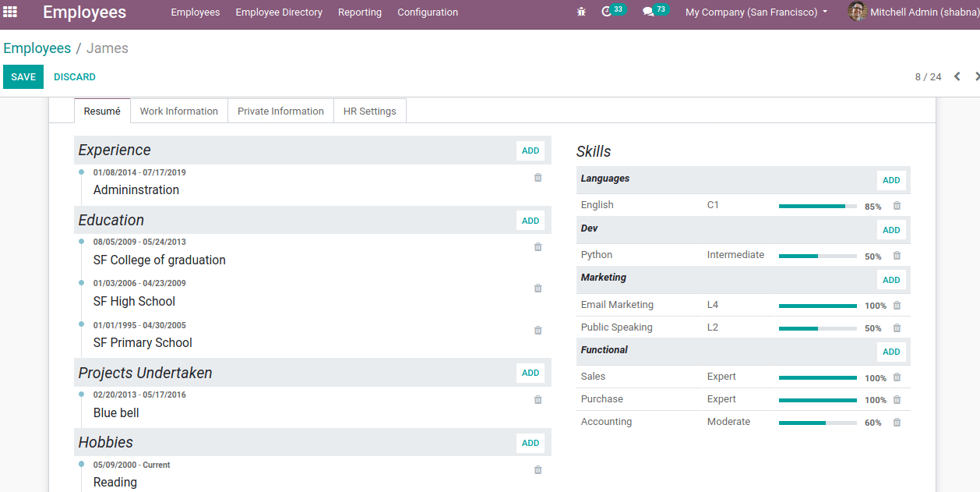This screenshot has height=492, width=980.
Task: Add a new Hobbies entry
Action: coord(531,443)
